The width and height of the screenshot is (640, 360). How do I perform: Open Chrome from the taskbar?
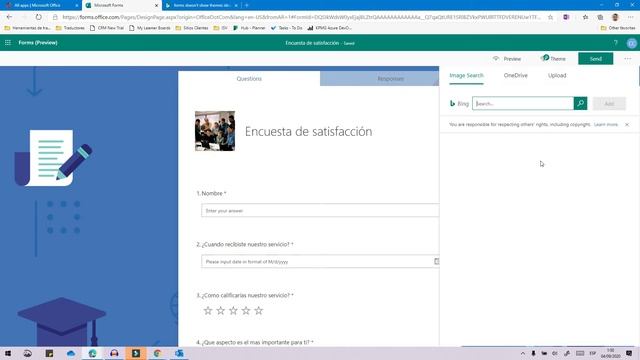coord(157,353)
